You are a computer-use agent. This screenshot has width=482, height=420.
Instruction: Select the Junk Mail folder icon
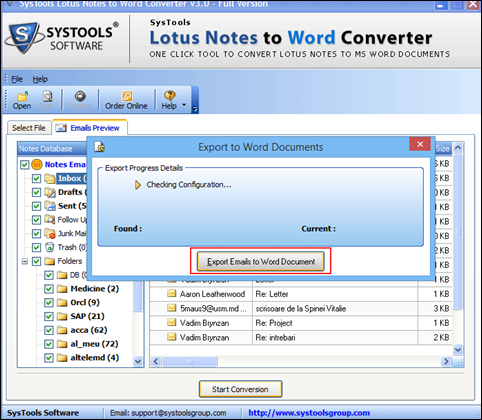50,234
